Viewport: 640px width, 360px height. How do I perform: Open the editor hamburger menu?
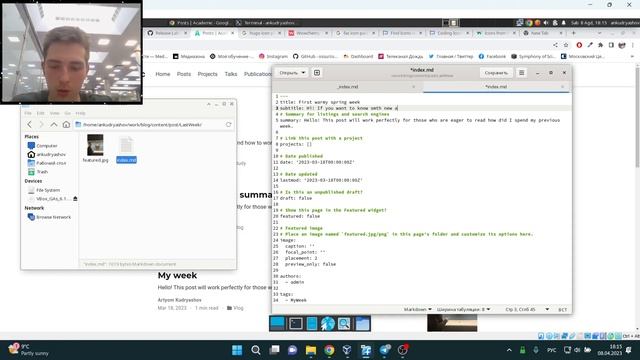click(x=521, y=73)
